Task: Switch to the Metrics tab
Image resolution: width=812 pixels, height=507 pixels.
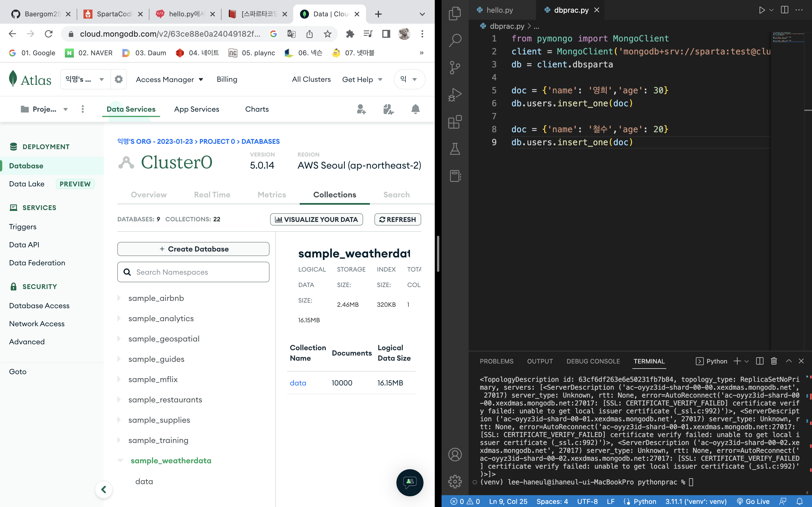Action: [272, 195]
